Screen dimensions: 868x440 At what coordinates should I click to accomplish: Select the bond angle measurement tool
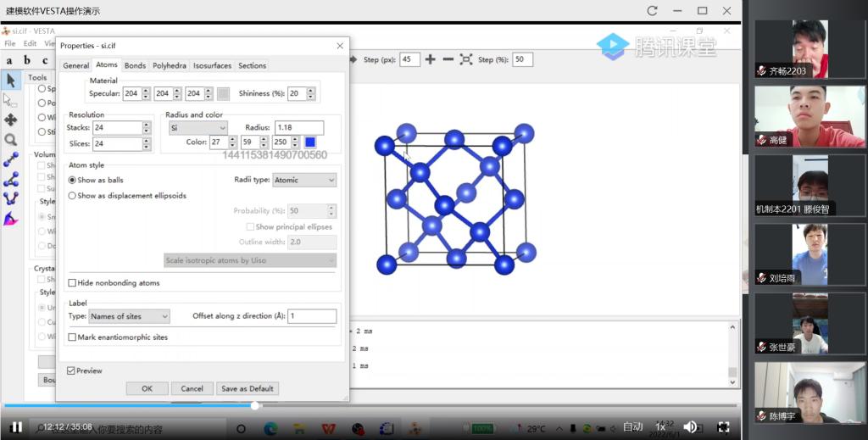(11, 180)
